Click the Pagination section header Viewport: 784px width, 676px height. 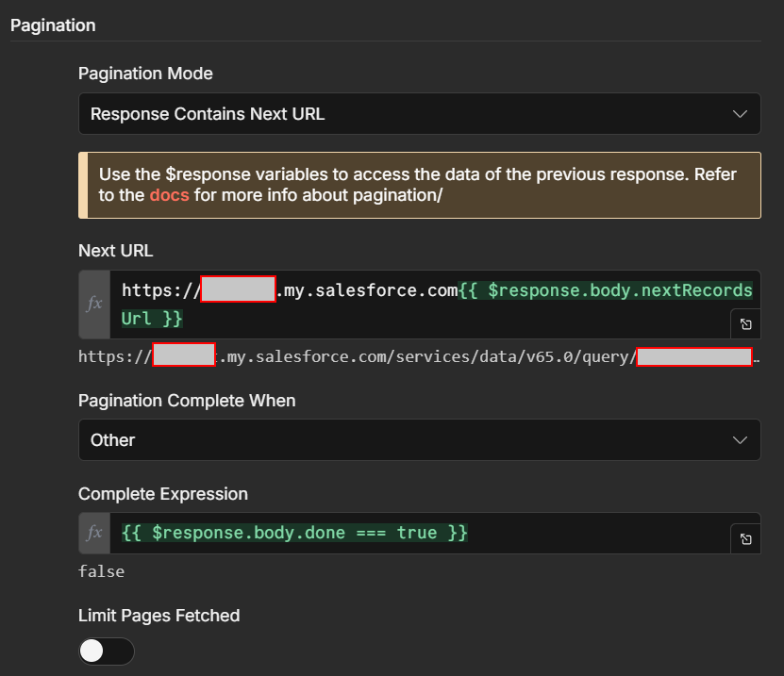pyautogui.click(x=53, y=25)
